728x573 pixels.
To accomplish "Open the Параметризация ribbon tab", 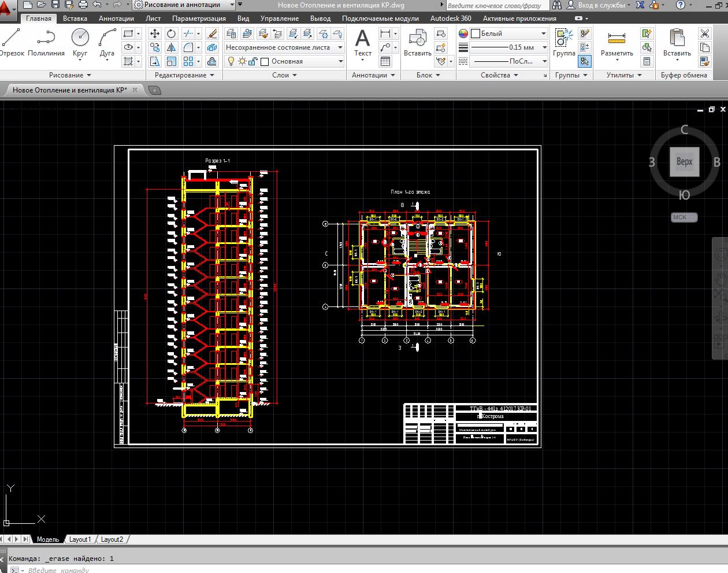I will (199, 19).
